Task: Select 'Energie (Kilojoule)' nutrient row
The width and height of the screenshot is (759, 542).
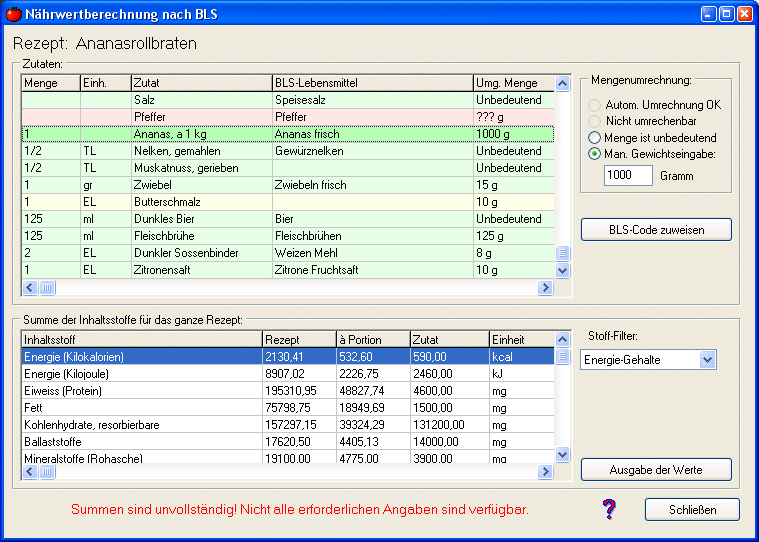Action: coord(288,374)
